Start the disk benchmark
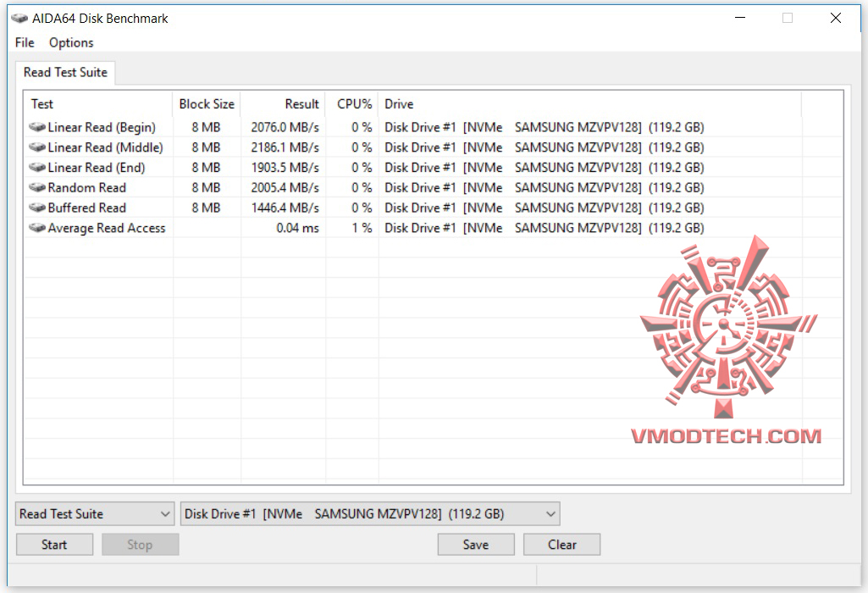The height and width of the screenshot is (593, 868). [54, 545]
